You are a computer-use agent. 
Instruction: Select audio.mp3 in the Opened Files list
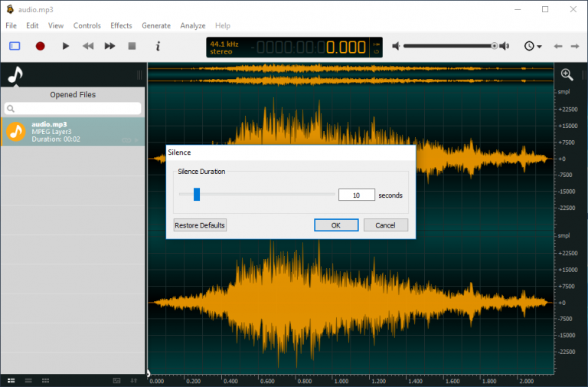coord(73,131)
